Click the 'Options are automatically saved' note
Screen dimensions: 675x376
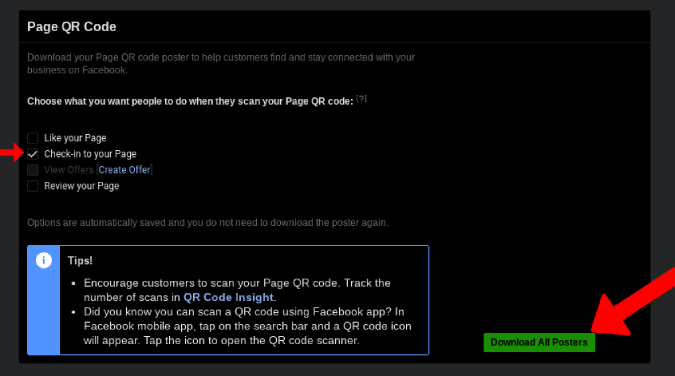207,223
